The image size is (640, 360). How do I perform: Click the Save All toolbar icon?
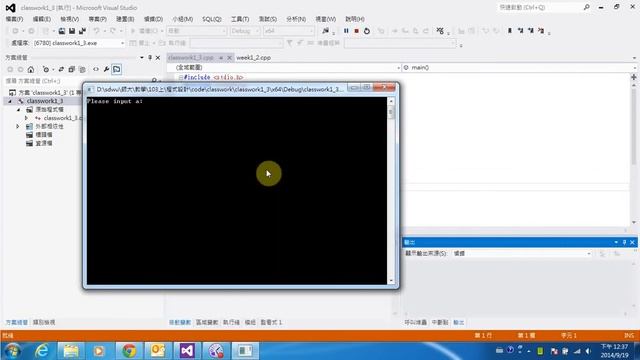82,31
